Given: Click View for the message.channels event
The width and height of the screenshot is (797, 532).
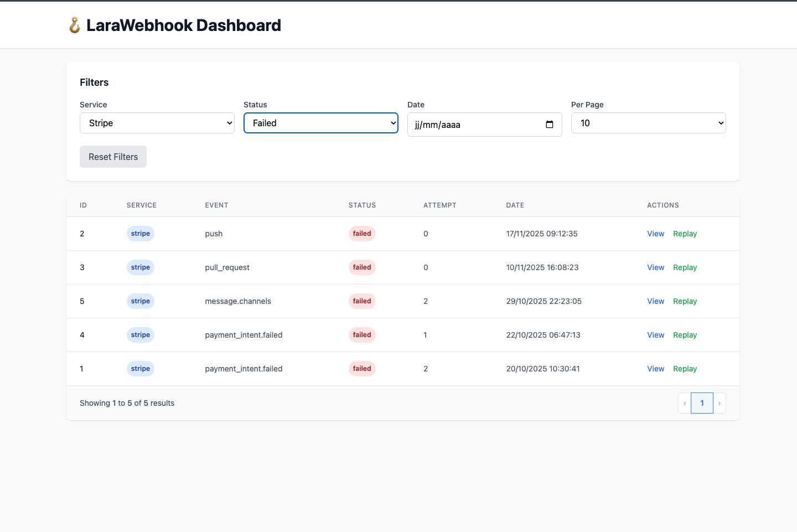Looking at the screenshot, I should (655, 301).
